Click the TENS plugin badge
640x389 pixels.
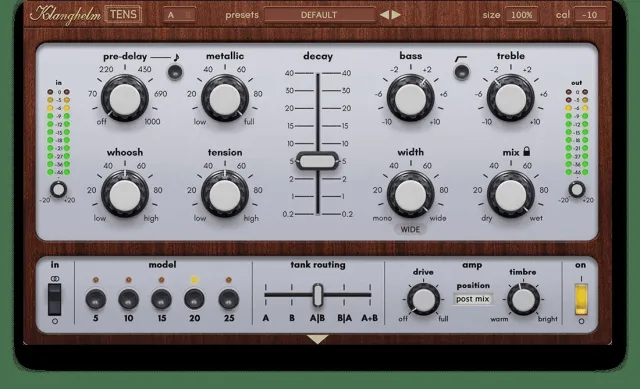coord(123,15)
